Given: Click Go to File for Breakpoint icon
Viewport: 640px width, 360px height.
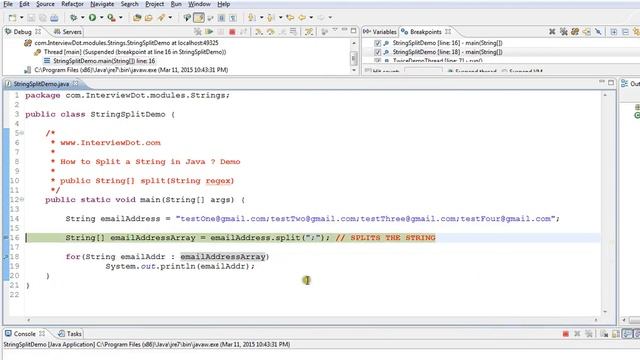Looking at the screenshot, I should coord(587,31).
